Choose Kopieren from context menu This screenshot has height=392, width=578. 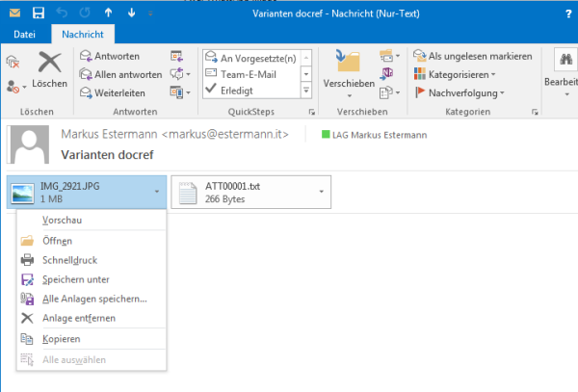tap(92, 339)
